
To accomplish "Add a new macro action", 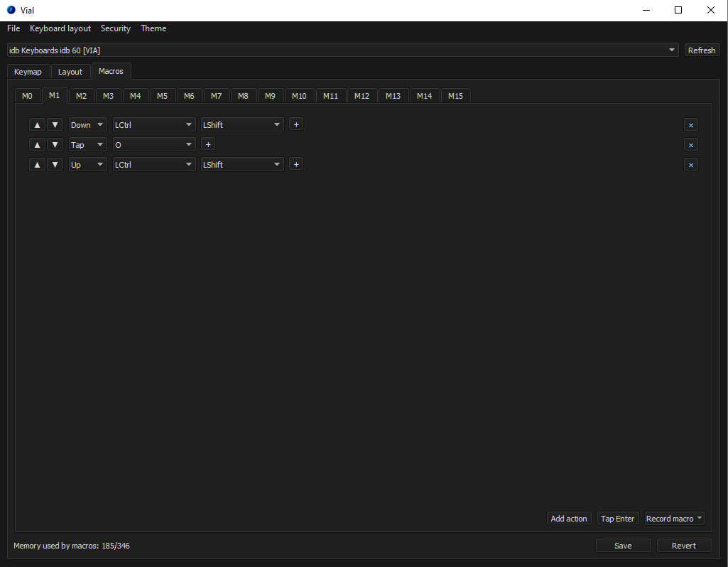I will coord(568,518).
